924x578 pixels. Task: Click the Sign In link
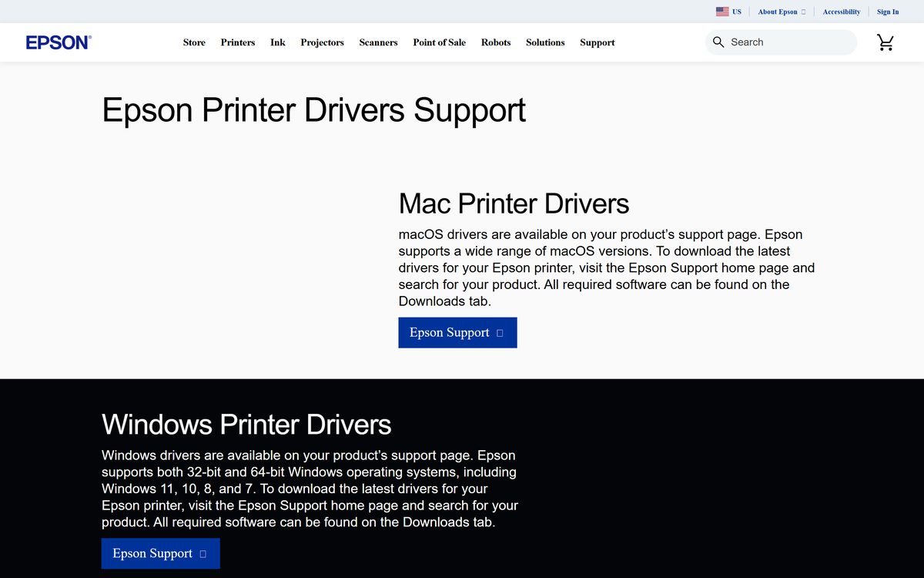[x=888, y=12]
